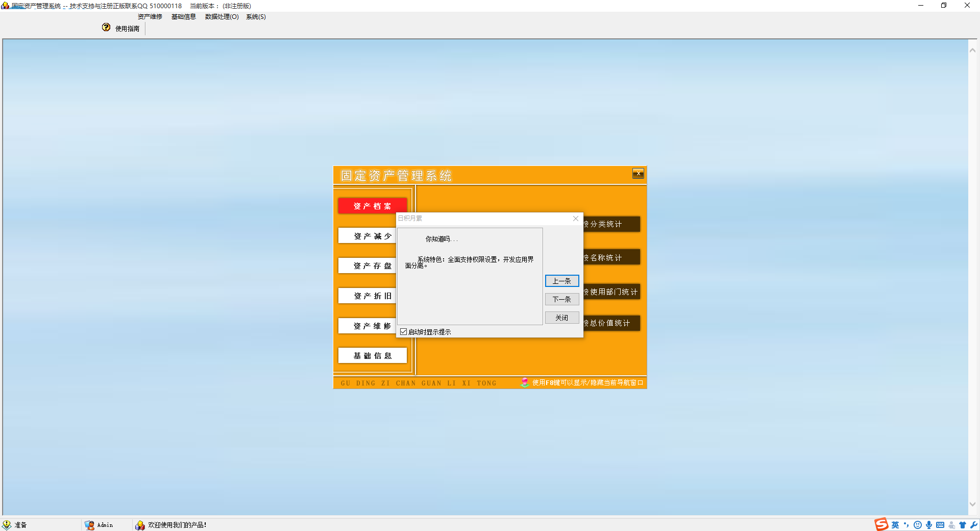Click the Sogou skin shirt icon
The height and width of the screenshot is (531, 980).
(x=963, y=525)
